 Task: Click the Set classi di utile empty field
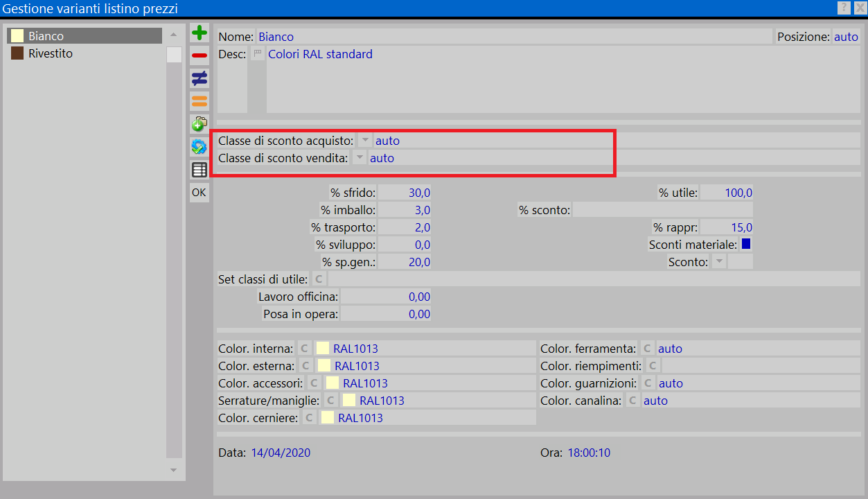(x=594, y=279)
